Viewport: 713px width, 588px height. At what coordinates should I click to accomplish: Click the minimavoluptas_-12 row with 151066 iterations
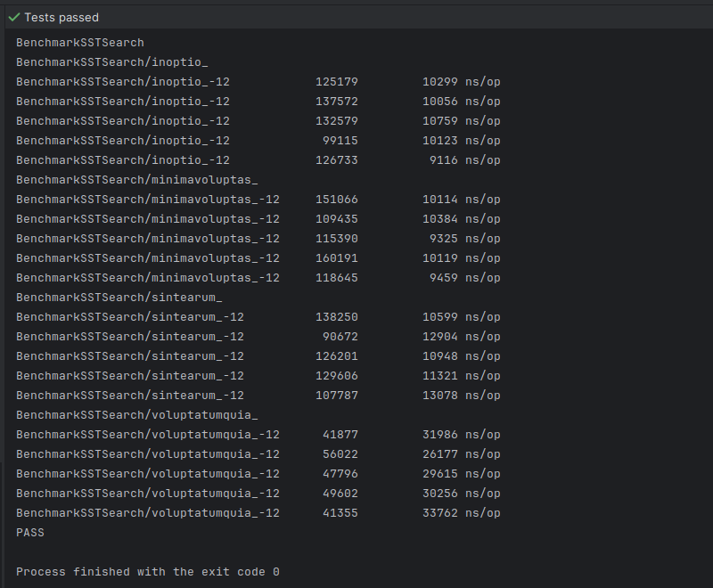(258, 199)
